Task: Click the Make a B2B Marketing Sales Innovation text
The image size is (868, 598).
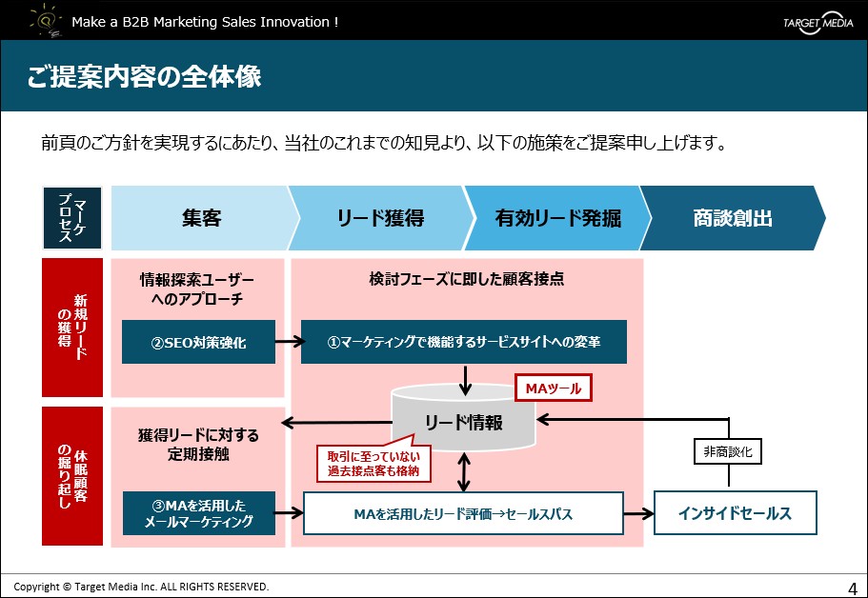Action: [x=205, y=22]
